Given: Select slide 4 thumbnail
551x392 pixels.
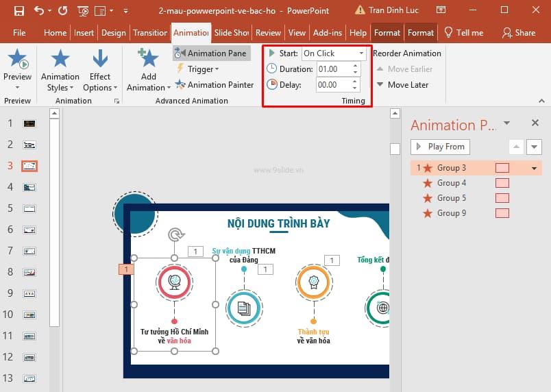Looking at the screenshot, I should [29, 187].
